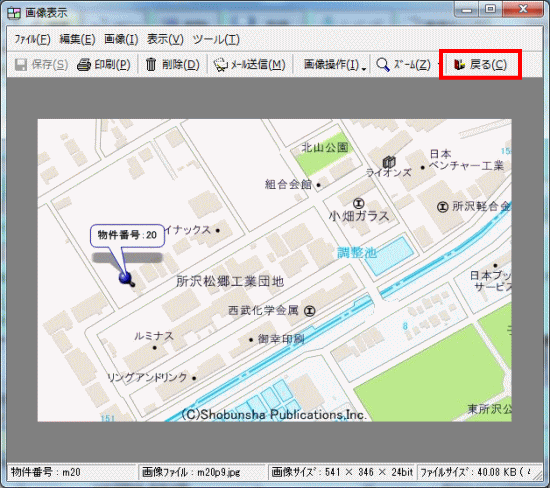Click the メール送信(M) mail icon
550x488 pixels.
point(220,65)
